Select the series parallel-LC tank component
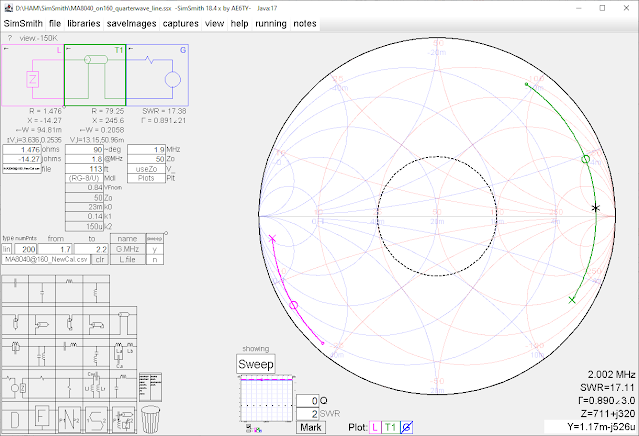The width and height of the screenshot is (639, 436). [15, 352]
